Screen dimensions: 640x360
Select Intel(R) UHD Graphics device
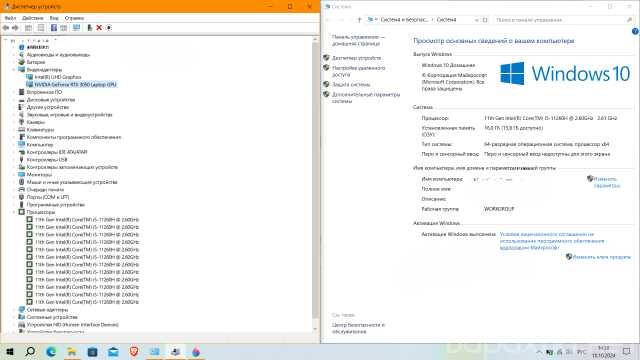(x=58, y=77)
